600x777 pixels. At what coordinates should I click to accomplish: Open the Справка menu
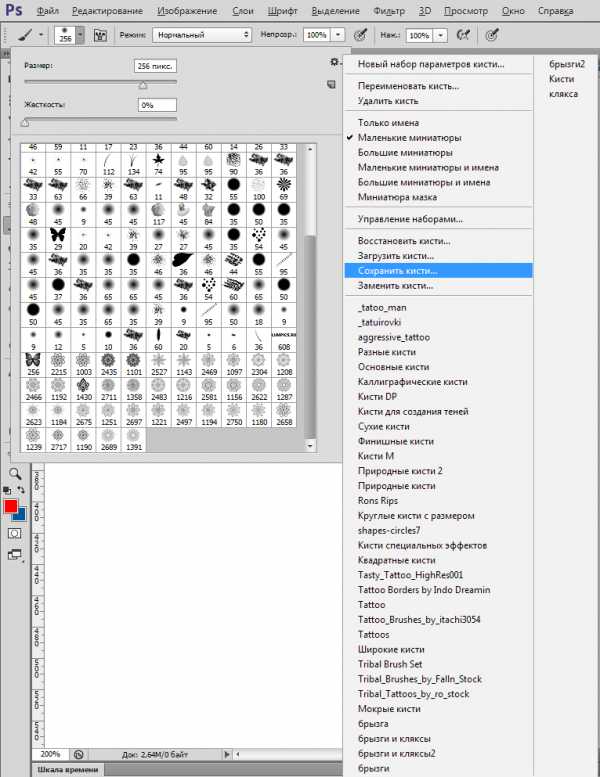(556, 10)
